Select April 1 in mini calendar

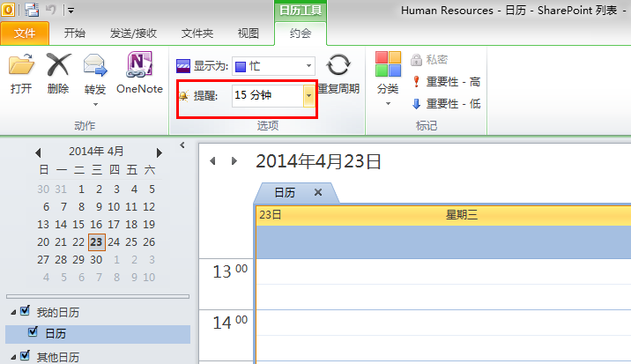click(81, 189)
